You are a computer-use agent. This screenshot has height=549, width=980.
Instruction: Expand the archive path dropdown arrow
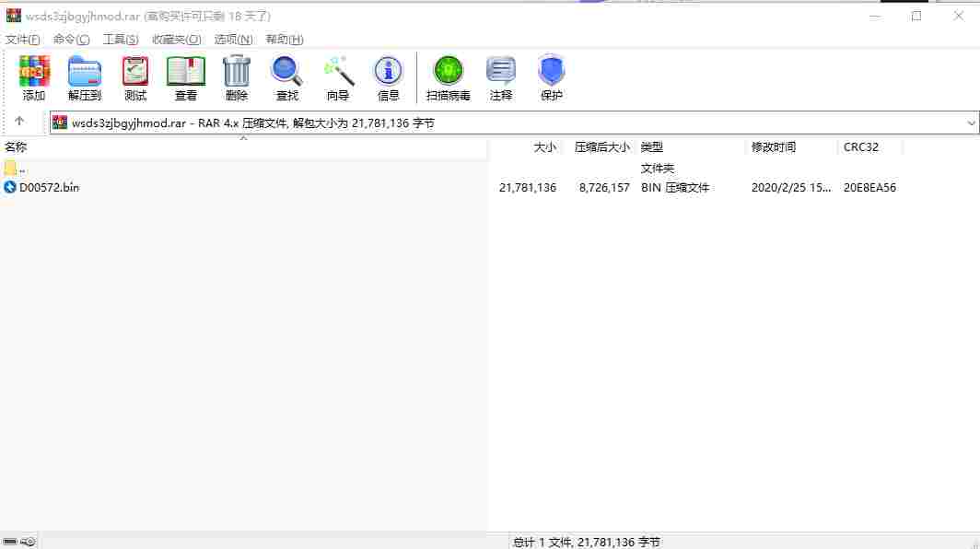tap(971, 123)
